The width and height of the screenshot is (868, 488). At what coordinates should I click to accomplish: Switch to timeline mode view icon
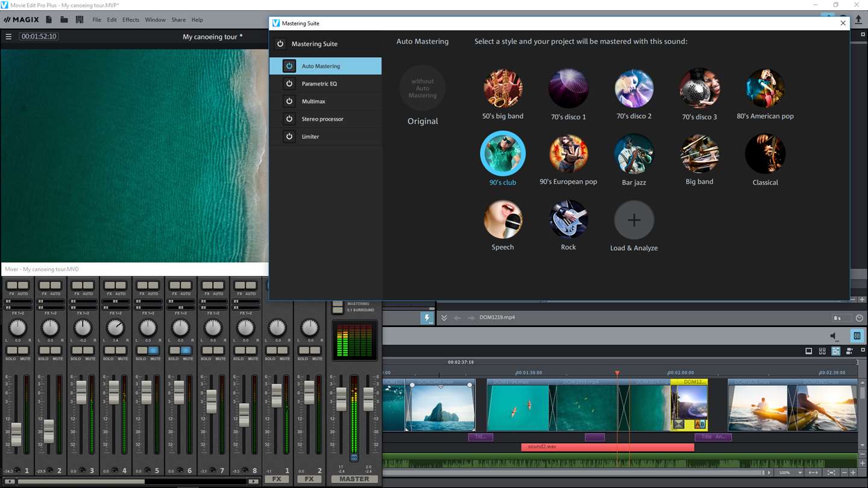click(835, 351)
